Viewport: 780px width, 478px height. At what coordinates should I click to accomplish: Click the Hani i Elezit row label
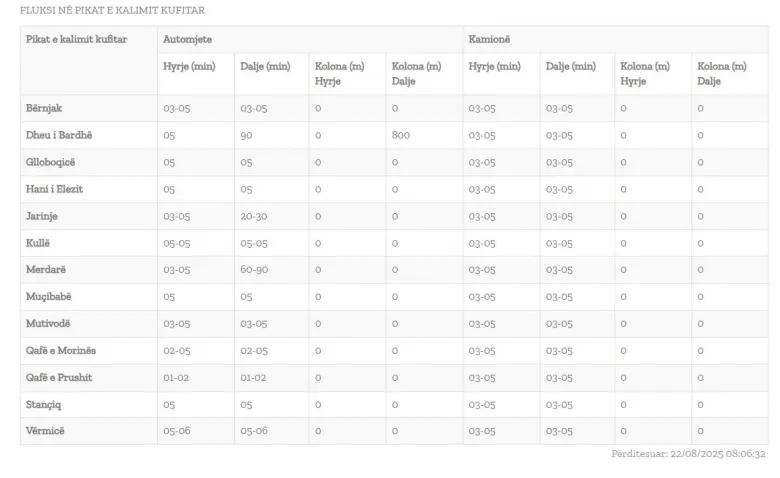pyautogui.click(x=55, y=189)
